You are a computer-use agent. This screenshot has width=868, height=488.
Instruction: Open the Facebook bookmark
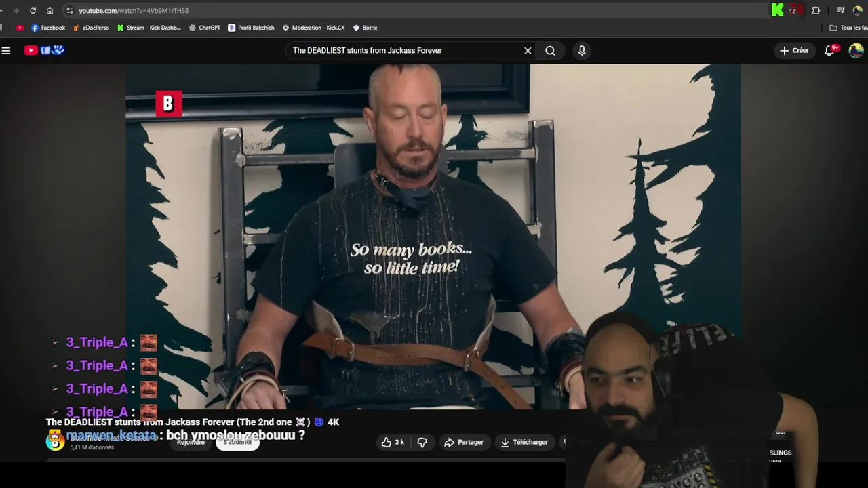tap(48, 28)
